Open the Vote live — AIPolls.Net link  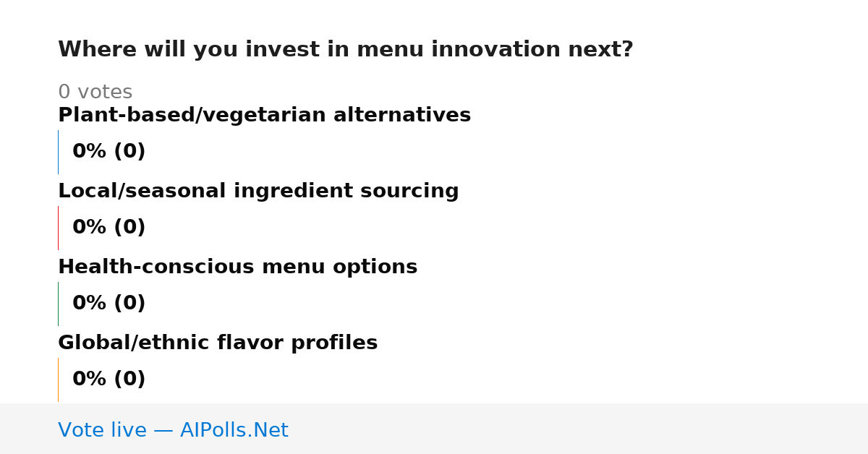[x=173, y=430]
